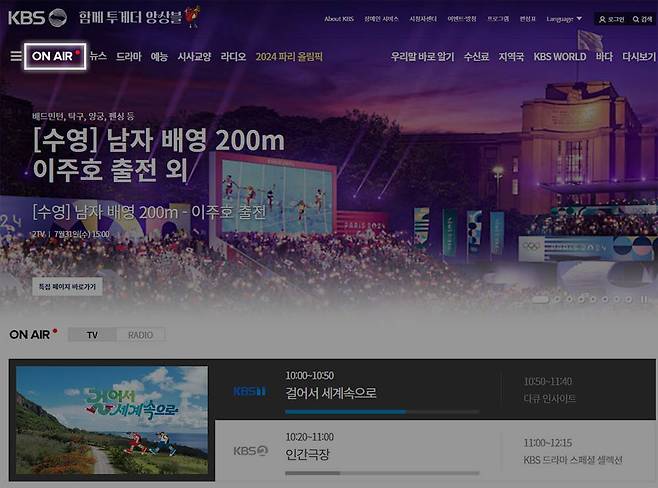Open the 드라마 menu
658x488 pixels.
[x=128, y=56]
